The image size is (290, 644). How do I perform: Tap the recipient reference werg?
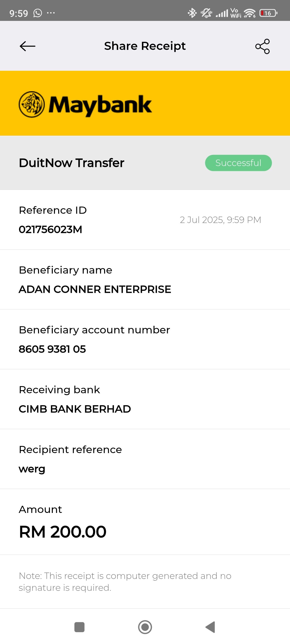(32, 469)
